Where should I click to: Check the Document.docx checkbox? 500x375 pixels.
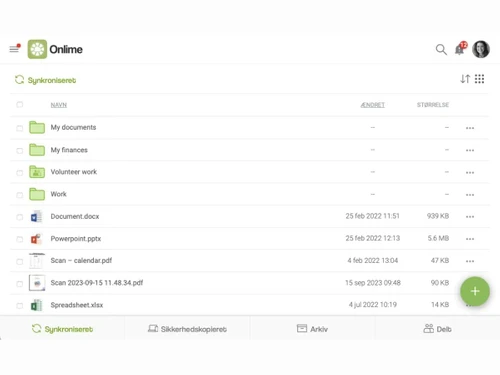(20, 217)
